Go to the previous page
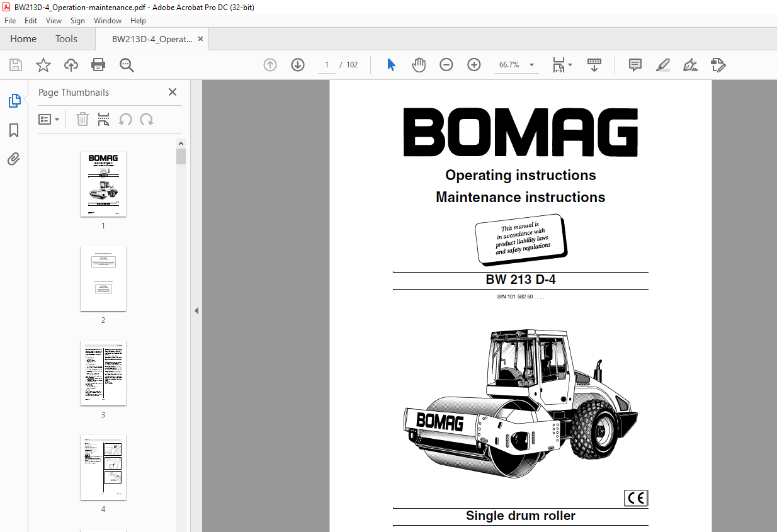Image resolution: width=777 pixels, height=532 pixels. tap(270, 65)
